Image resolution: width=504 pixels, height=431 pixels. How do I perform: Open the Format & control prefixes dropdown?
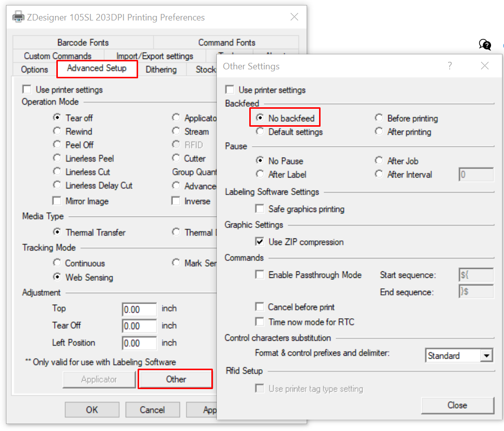click(x=486, y=356)
